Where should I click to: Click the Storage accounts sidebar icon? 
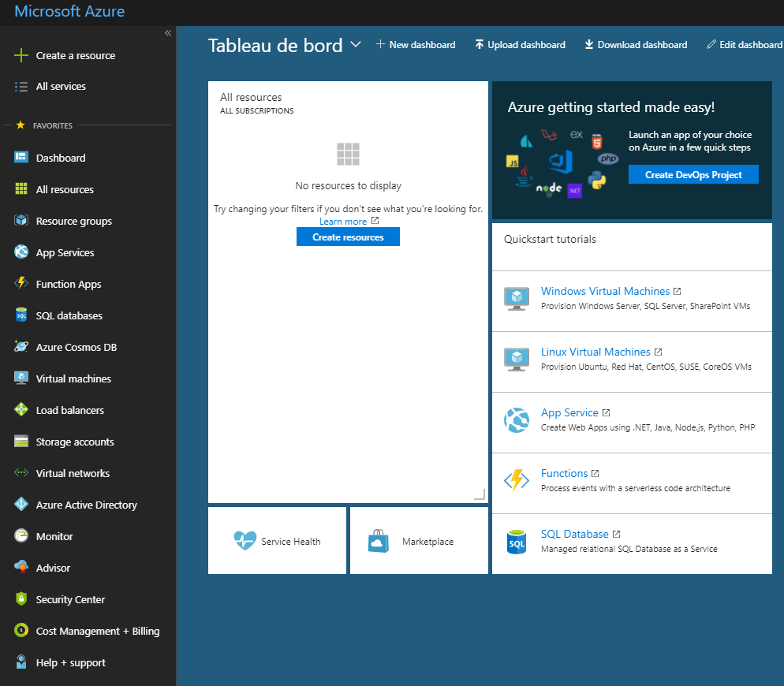(21, 441)
